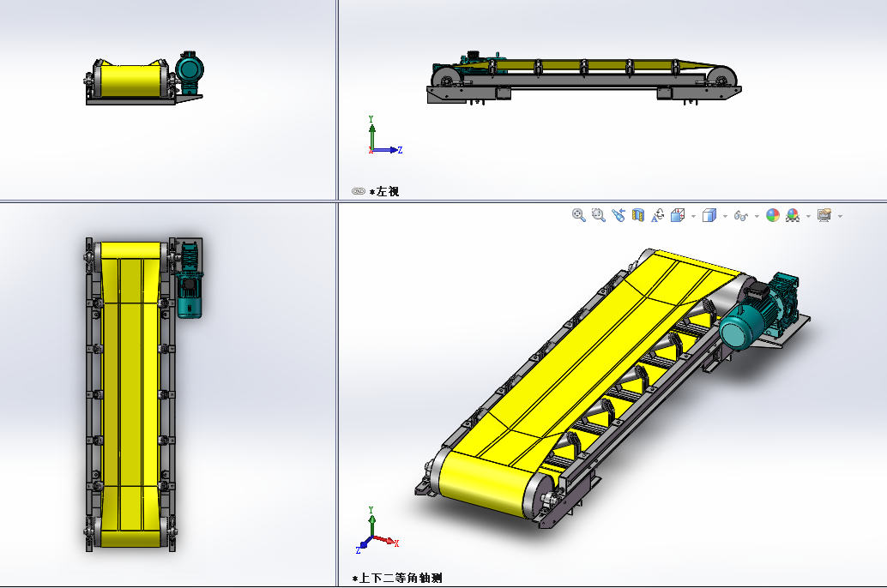Click the Zoom to Fit magnifier icon

(578, 215)
